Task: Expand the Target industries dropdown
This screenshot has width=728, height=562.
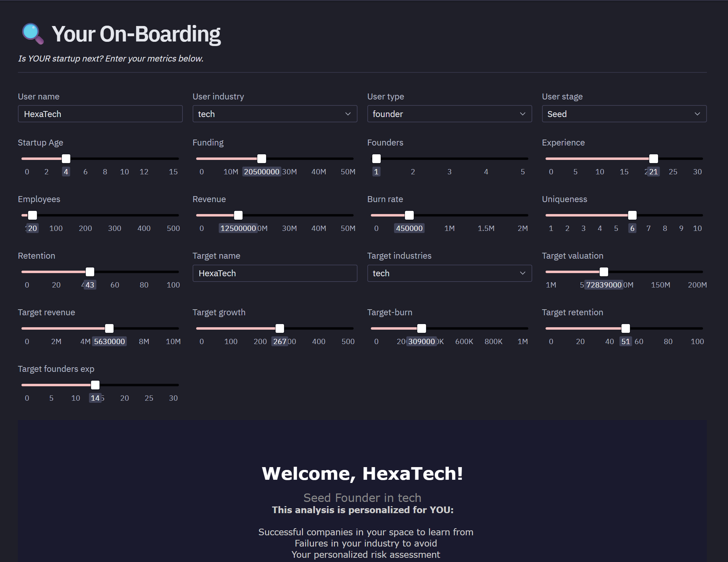Action: (449, 273)
